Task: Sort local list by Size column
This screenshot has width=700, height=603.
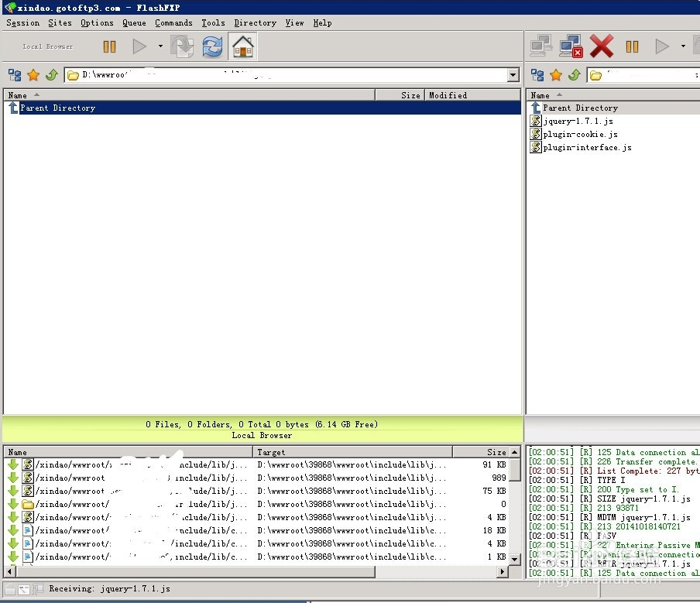Action: pos(400,95)
